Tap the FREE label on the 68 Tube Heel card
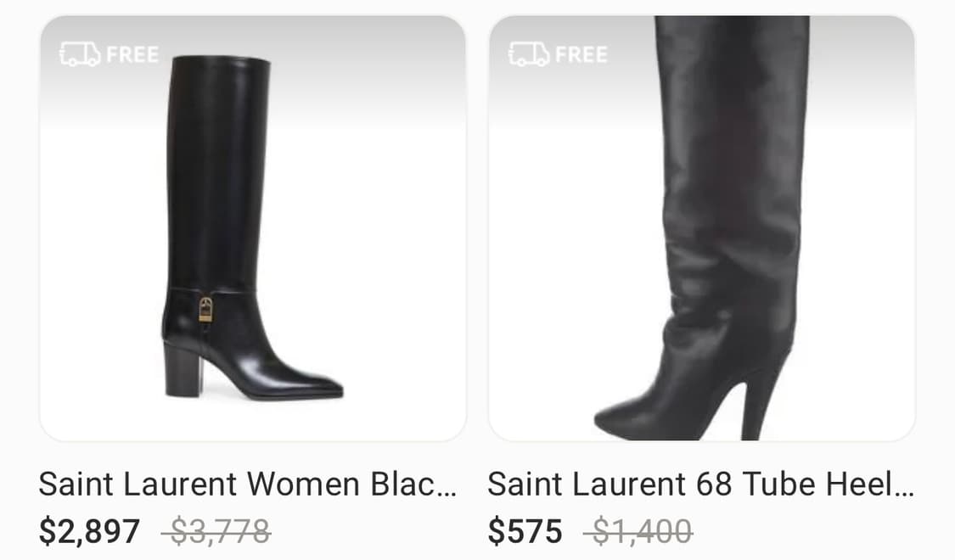This screenshot has width=955, height=560. coord(581,55)
